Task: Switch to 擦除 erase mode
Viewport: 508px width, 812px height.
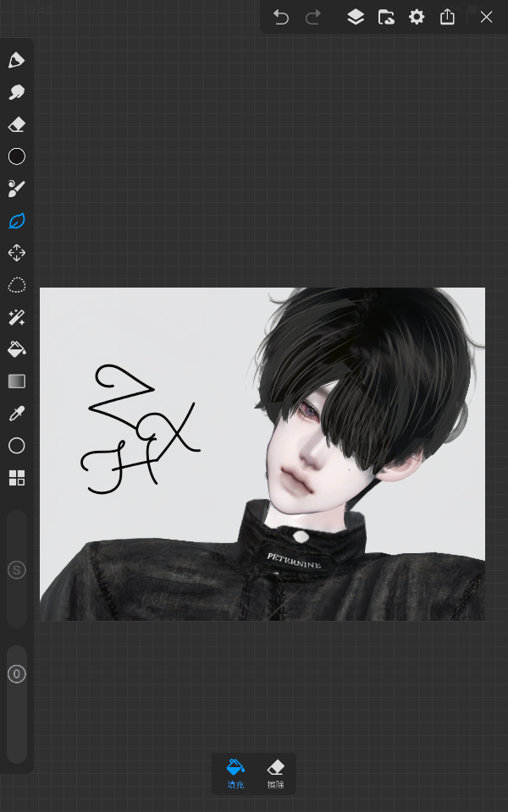Action: coord(275,773)
